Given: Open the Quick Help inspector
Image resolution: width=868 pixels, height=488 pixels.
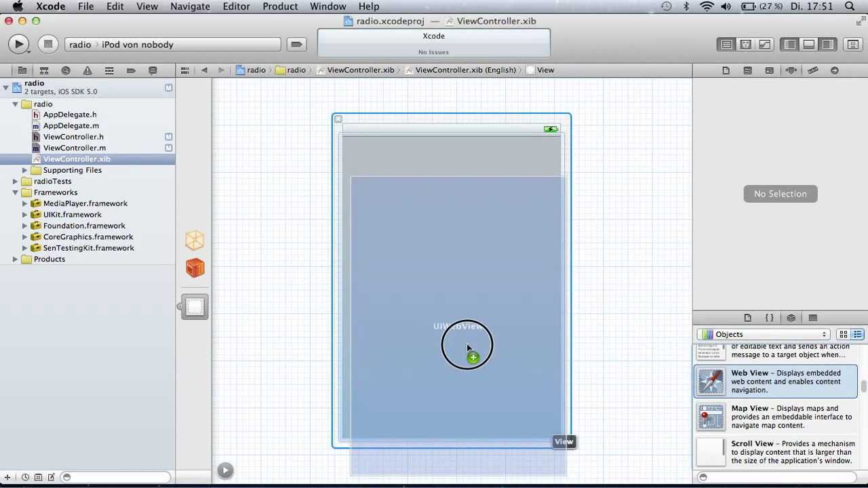Looking at the screenshot, I should pyautogui.click(x=747, y=70).
